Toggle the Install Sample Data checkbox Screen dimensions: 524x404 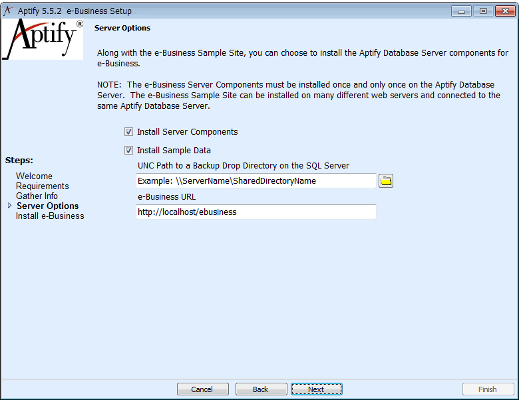coord(128,150)
